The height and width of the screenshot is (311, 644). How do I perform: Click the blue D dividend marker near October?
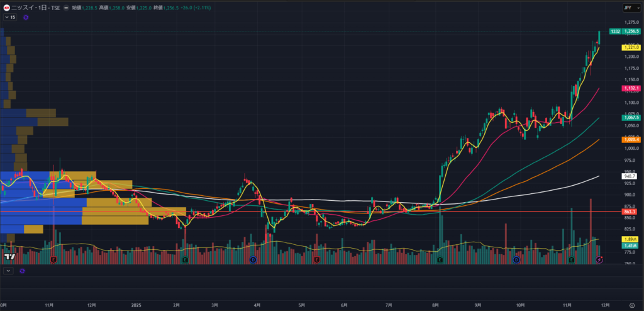click(x=516, y=259)
